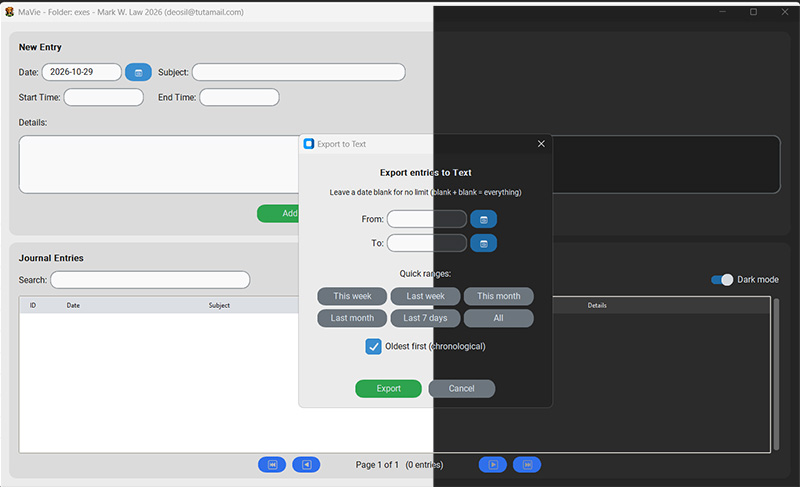Minimize the MaVie window
This screenshot has height=487, width=800.
pyautogui.click(x=722, y=12)
